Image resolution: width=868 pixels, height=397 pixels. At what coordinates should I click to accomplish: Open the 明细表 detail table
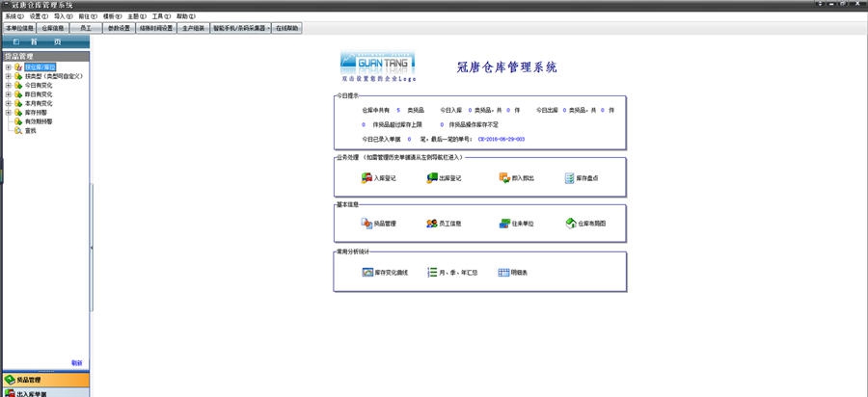[513, 272]
